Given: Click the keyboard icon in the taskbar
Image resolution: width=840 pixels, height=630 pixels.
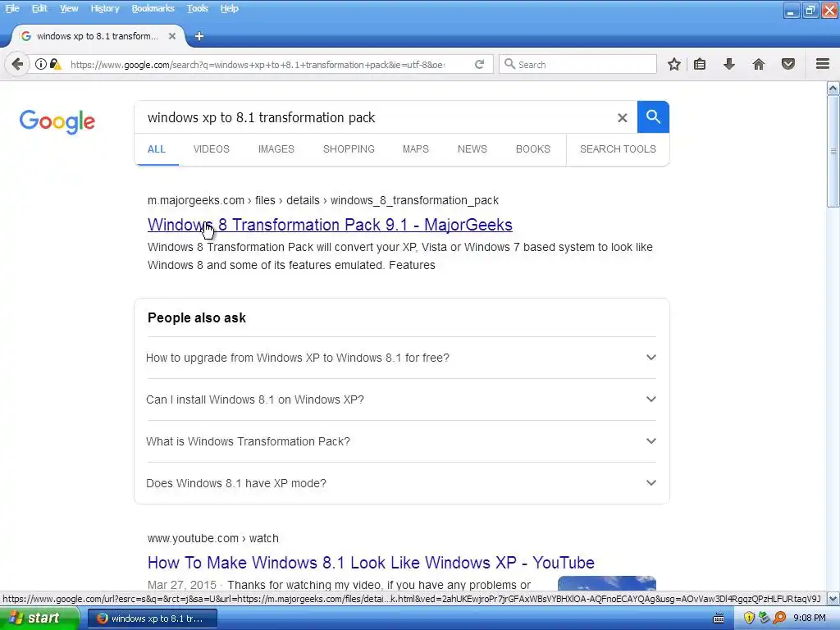Looking at the screenshot, I should point(719,619).
